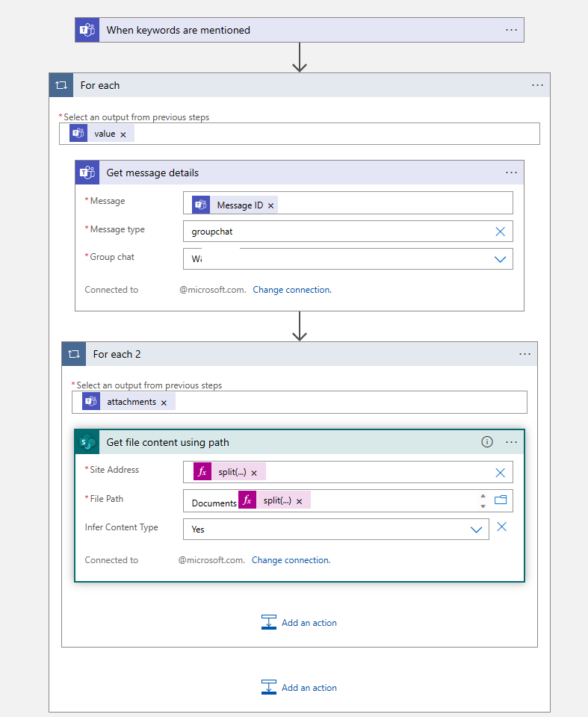Select the fx split expression in File Path
Screen dimensions: 588x717
(269, 500)
